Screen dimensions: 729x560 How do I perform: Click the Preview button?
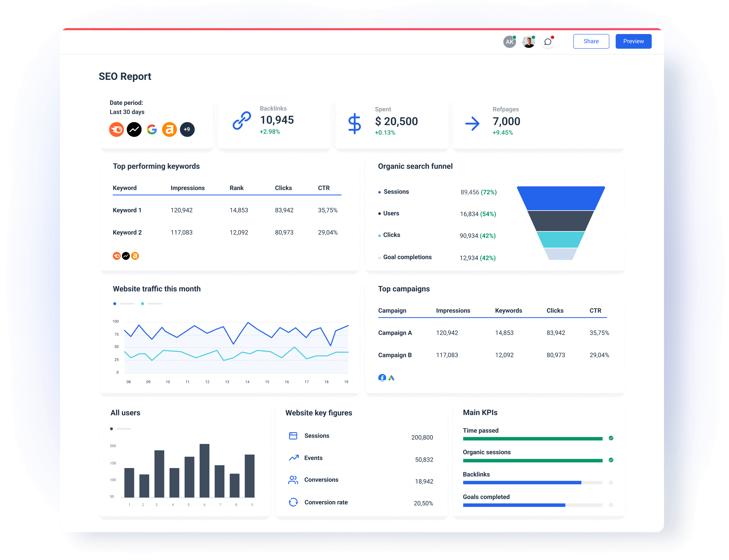[x=633, y=41]
